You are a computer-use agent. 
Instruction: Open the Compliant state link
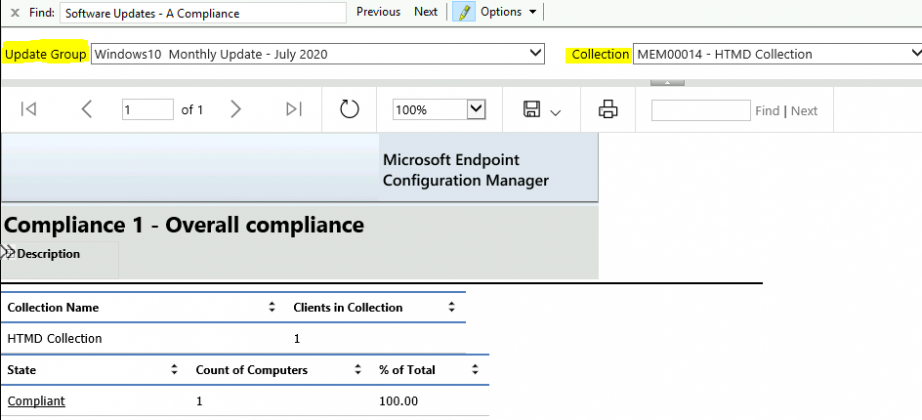coord(36,401)
